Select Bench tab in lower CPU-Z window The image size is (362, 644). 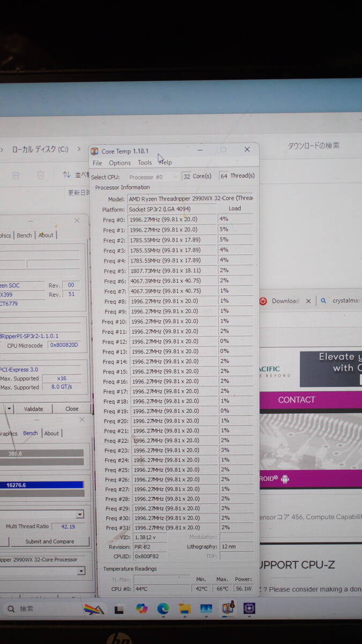[x=30, y=433]
